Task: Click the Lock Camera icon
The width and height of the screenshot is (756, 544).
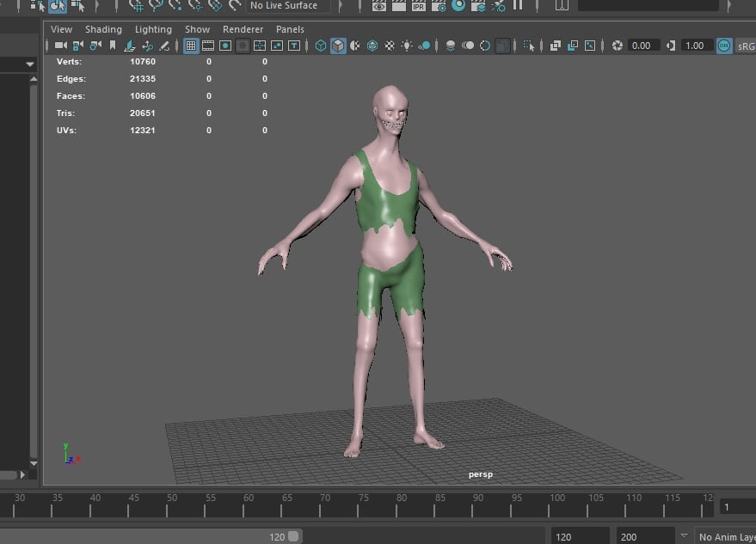Action: (77, 46)
